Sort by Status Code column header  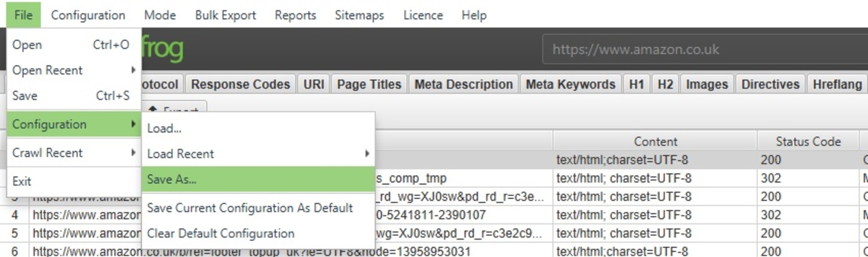tap(808, 141)
